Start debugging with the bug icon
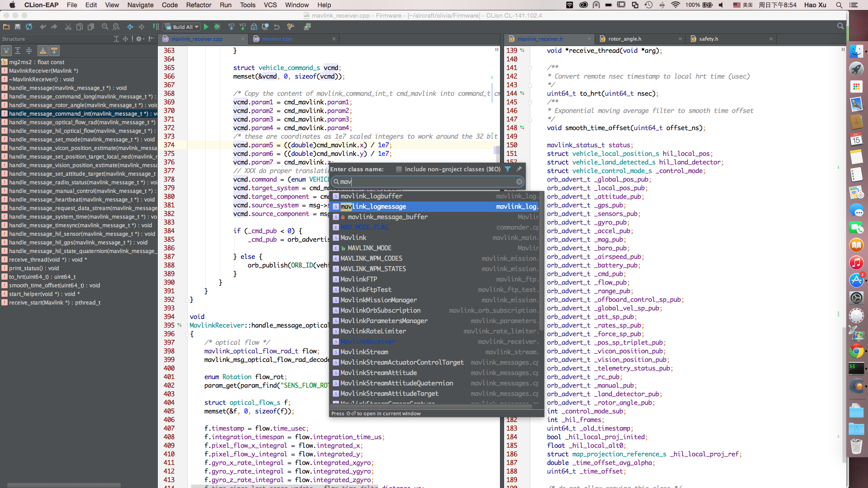The image size is (868, 488). click(217, 27)
